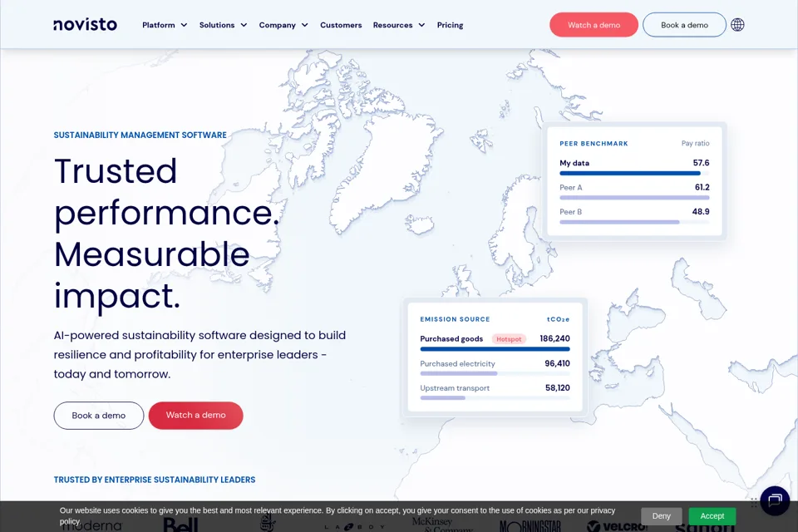Screen dimensions: 798x532
Task: Click the Hotspot badge
Action: click(x=509, y=339)
